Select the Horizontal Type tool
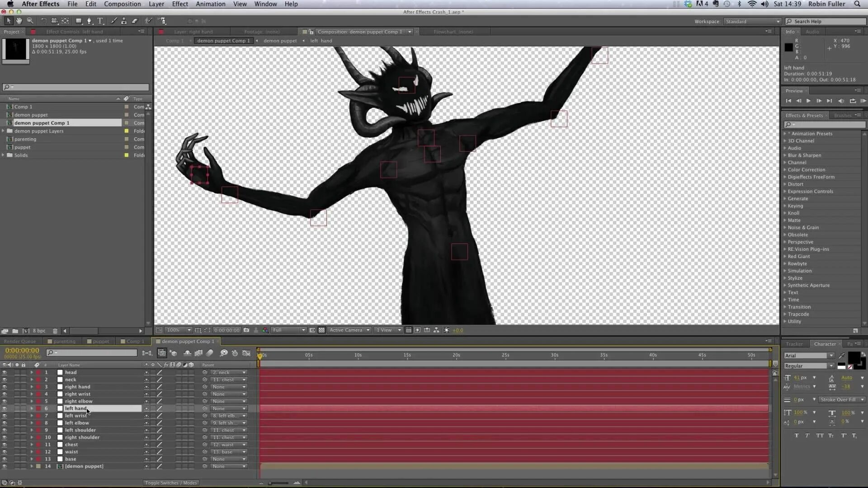Image resolution: width=868 pixels, height=488 pixels. tap(100, 21)
